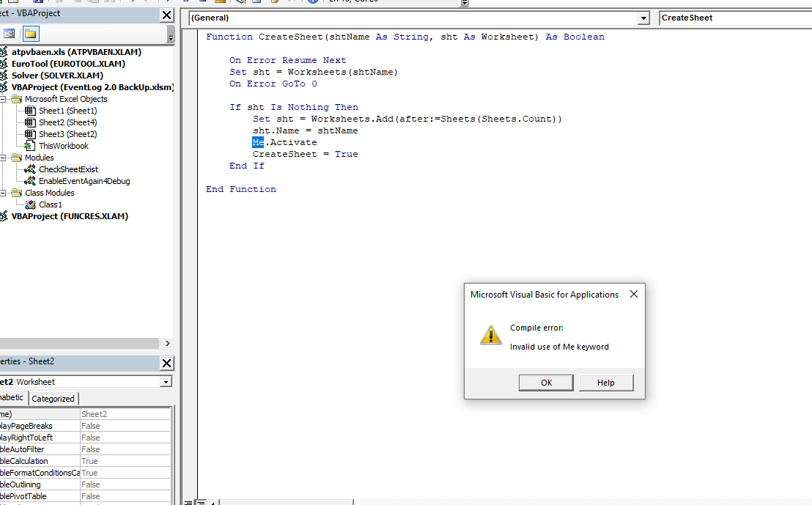Image resolution: width=812 pixels, height=505 pixels.
Task: Open the Sheet2 Worksheet dropdown in Properties
Action: pos(167,381)
